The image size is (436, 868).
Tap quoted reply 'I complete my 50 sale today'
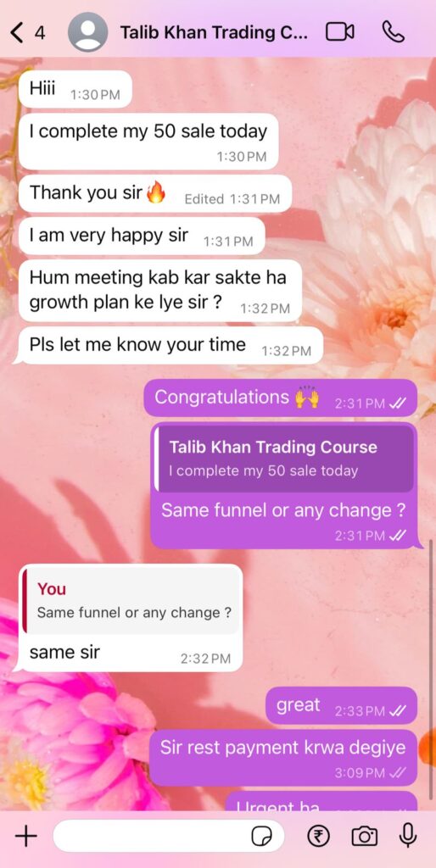coord(283,459)
